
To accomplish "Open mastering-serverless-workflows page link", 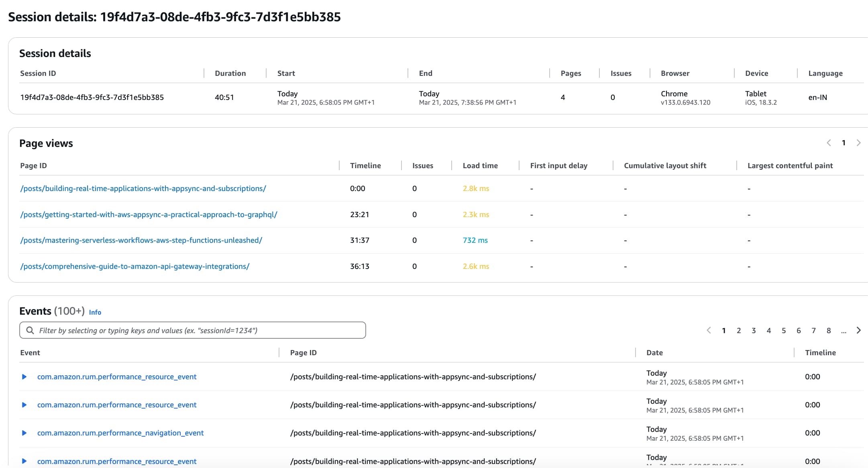I will (141, 240).
